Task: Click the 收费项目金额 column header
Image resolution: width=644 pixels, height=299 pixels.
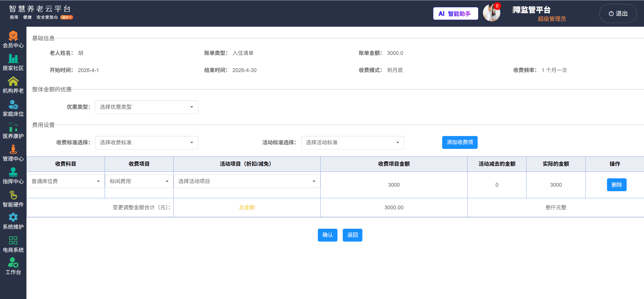Action: (x=394, y=164)
